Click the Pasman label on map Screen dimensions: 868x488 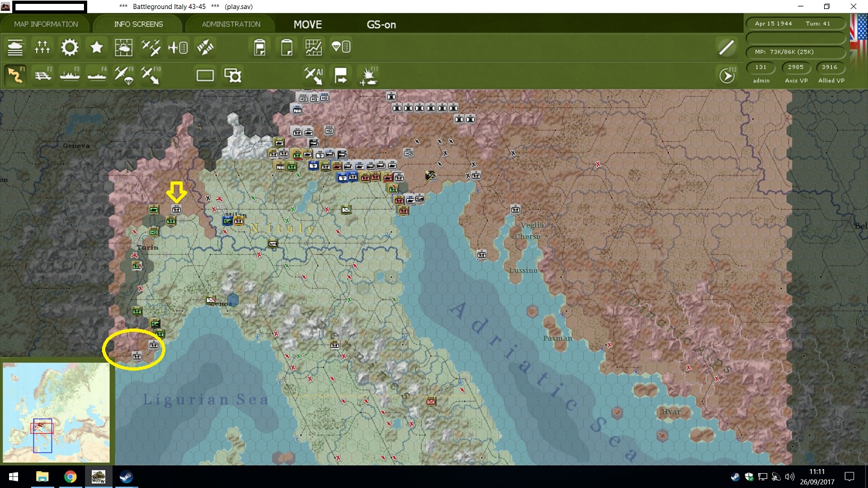(557, 338)
